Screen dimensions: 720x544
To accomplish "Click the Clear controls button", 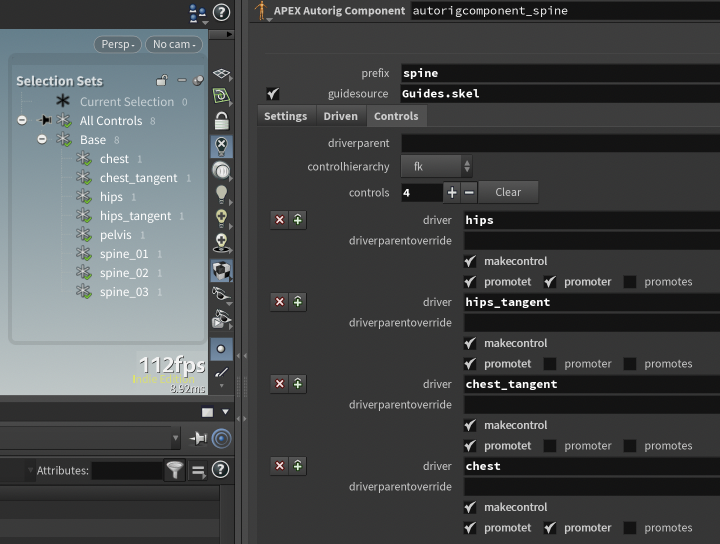I will tap(508, 192).
